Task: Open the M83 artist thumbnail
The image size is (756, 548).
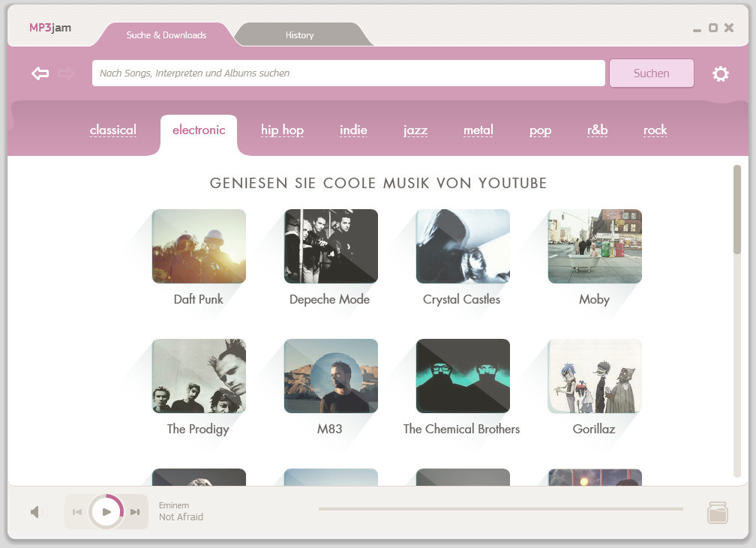Action: coord(331,376)
